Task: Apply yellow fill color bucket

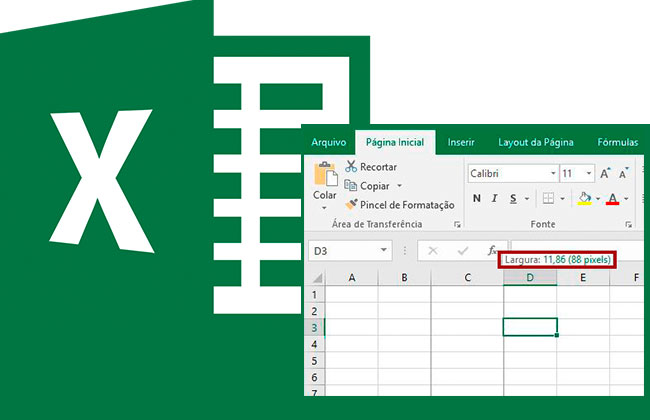Action: tap(585, 199)
